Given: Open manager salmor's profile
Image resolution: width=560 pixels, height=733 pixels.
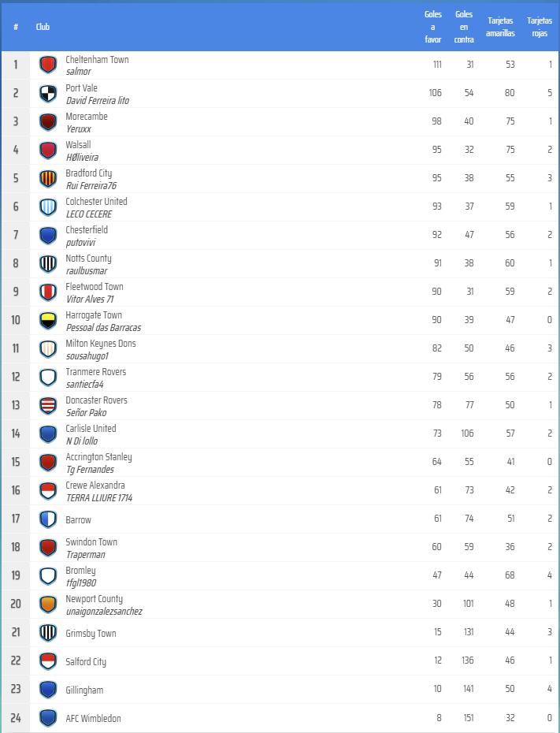Looking at the screenshot, I should click(x=78, y=72).
